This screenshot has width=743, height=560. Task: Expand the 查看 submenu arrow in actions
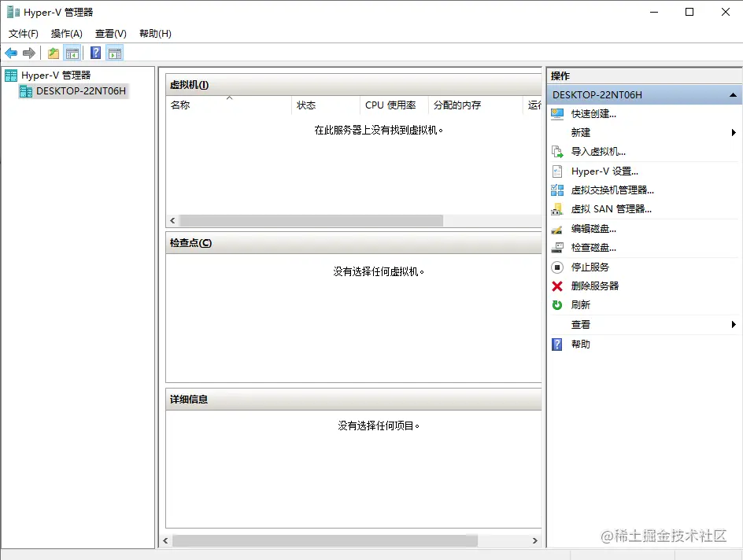[x=734, y=324]
